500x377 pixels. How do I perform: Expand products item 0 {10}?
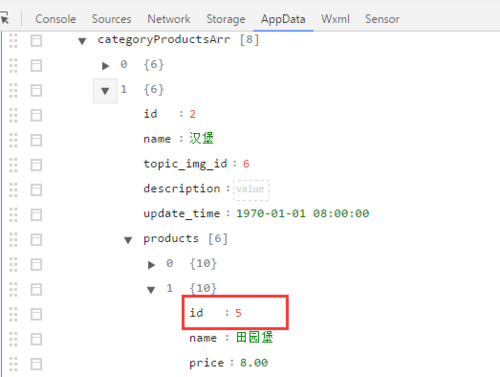[x=152, y=265]
